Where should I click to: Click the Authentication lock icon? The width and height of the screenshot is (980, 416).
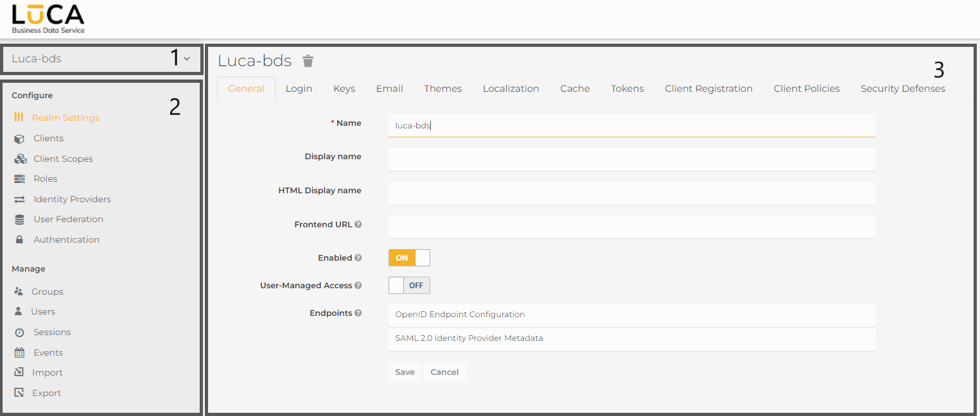pyautogui.click(x=20, y=240)
